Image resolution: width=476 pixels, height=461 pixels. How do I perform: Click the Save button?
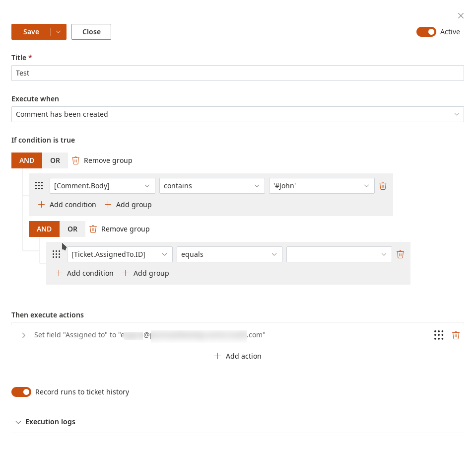(31, 32)
